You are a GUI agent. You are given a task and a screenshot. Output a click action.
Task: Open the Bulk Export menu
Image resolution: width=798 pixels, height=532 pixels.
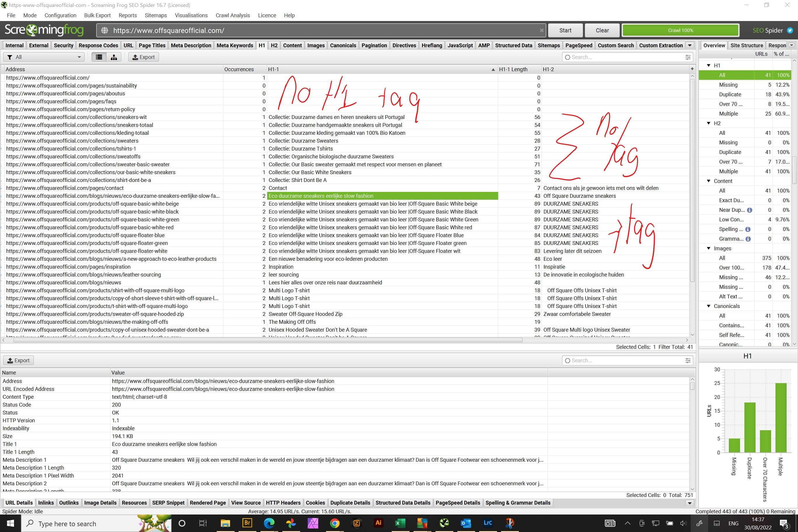pos(97,15)
